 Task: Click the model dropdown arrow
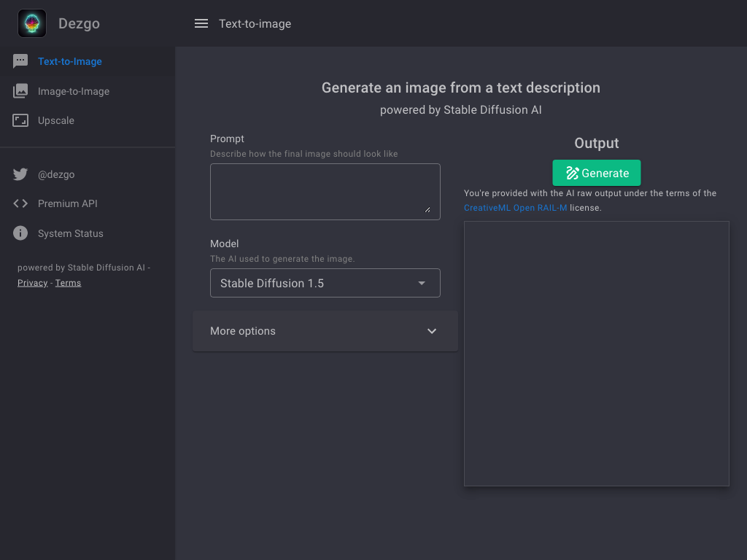(422, 283)
